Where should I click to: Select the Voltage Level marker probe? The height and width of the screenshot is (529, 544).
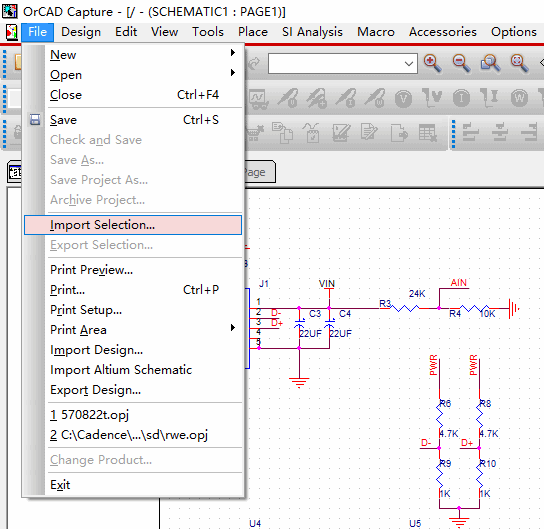click(288, 98)
